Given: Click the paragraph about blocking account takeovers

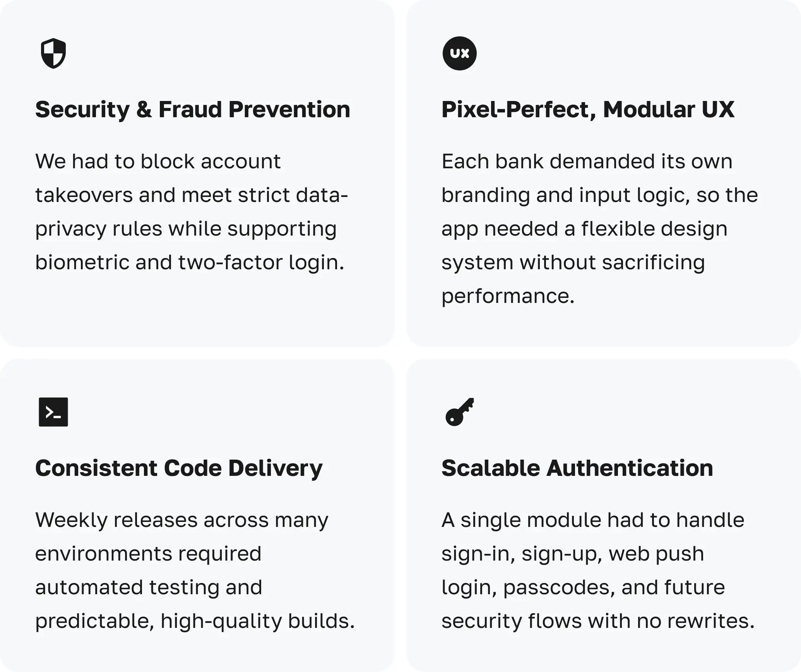Looking at the screenshot, I should pyautogui.click(x=192, y=212).
